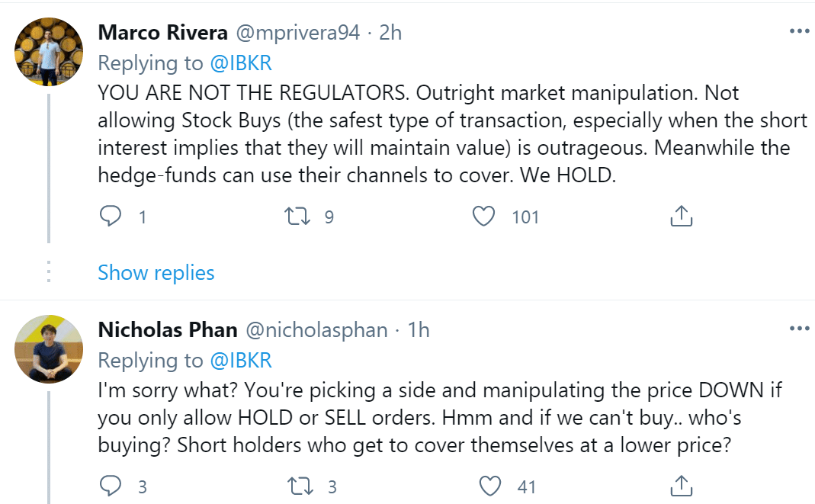Viewport: 815px width, 504px height.
Task: Click the Nicholas Phan display name
Action: (x=168, y=330)
